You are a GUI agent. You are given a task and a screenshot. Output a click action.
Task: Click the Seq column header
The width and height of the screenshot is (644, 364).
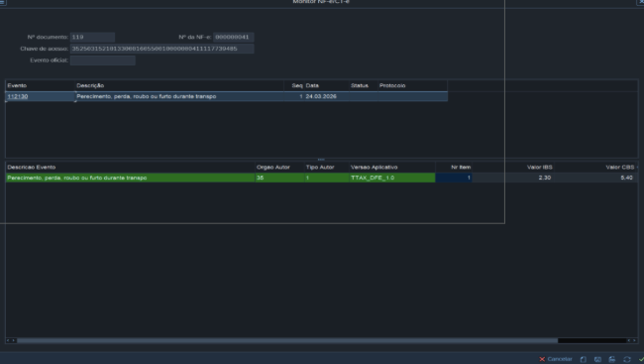(294, 85)
